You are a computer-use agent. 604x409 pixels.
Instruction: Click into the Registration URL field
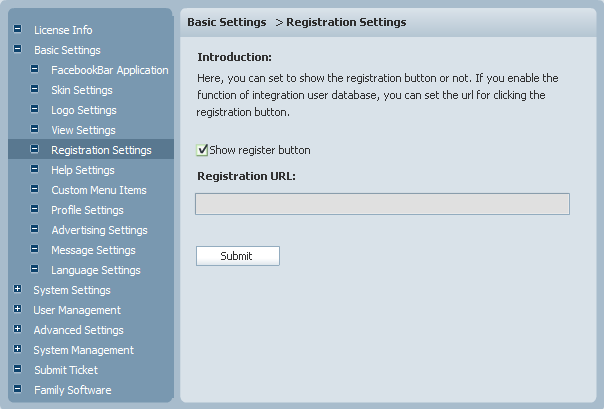point(382,204)
